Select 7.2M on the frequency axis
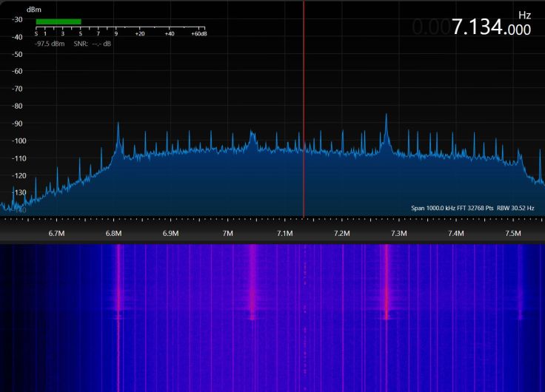Viewport: 545px width, 392px height. pos(341,234)
